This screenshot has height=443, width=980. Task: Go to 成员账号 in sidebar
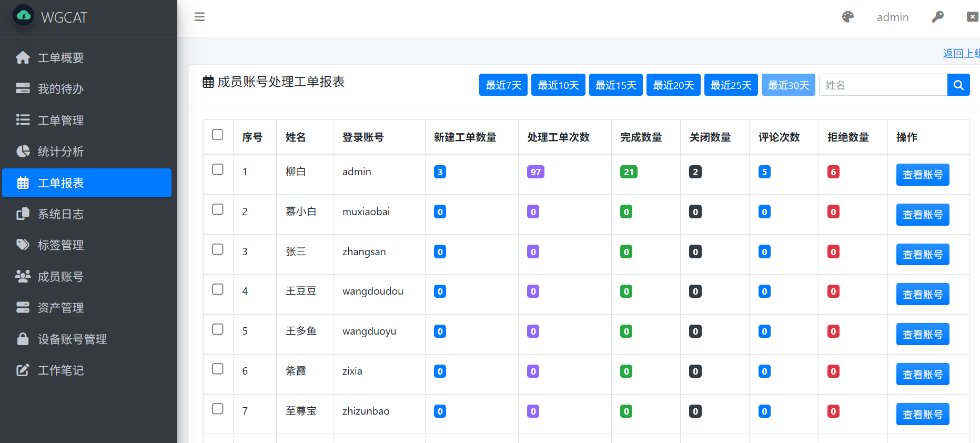60,277
